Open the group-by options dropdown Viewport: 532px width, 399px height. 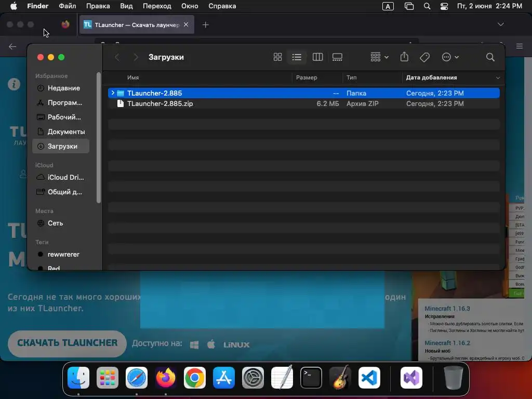point(379,57)
